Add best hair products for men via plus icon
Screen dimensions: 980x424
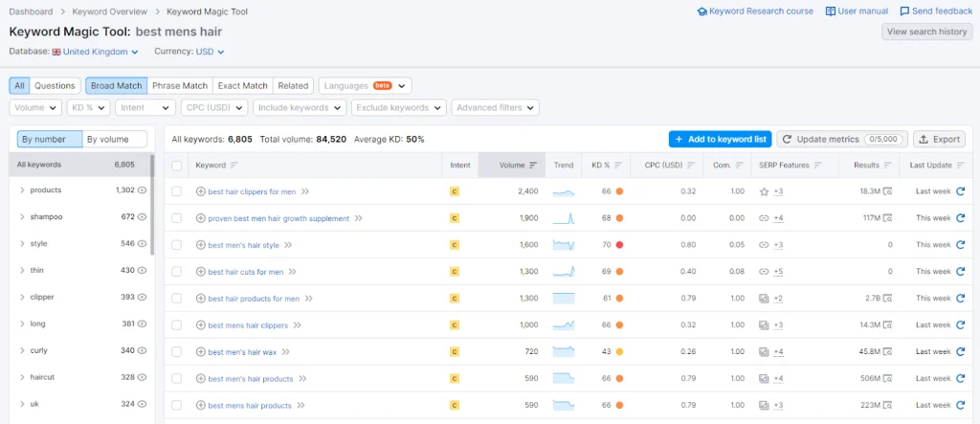pyautogui.click(x=201, y=299)
